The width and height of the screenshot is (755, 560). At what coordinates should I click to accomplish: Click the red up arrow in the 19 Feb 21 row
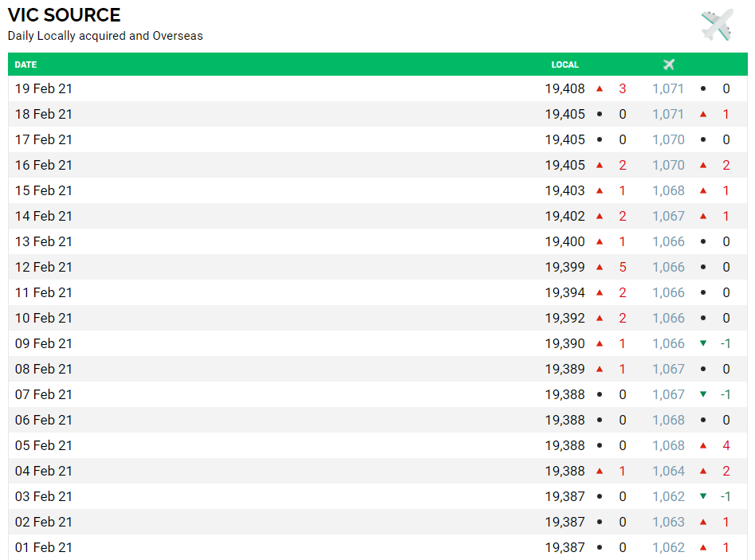click(x=600, y=89)
